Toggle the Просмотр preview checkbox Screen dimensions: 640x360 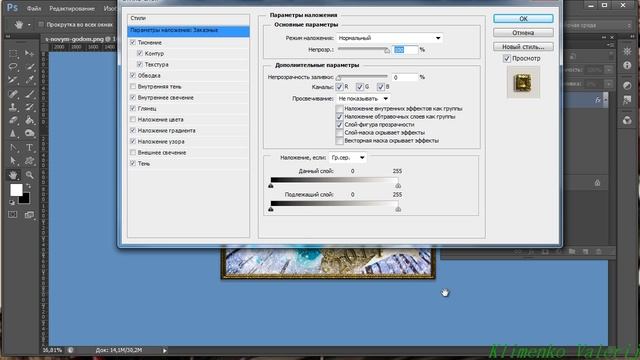[507, 59]
